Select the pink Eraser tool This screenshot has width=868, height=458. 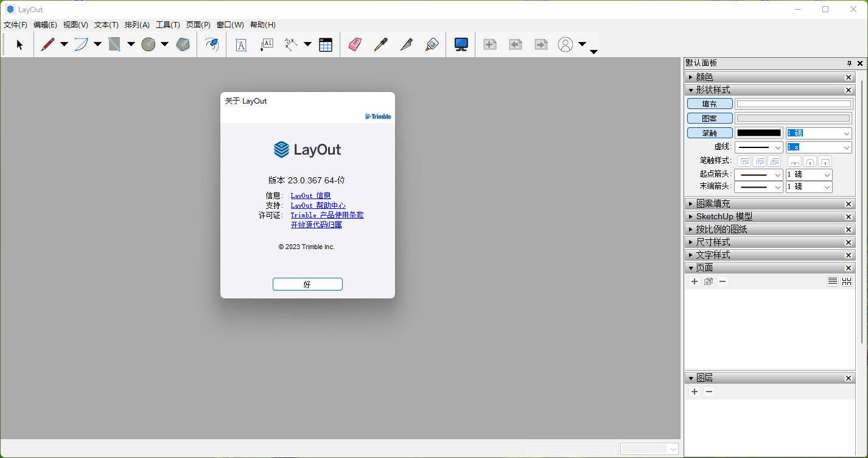355,44
